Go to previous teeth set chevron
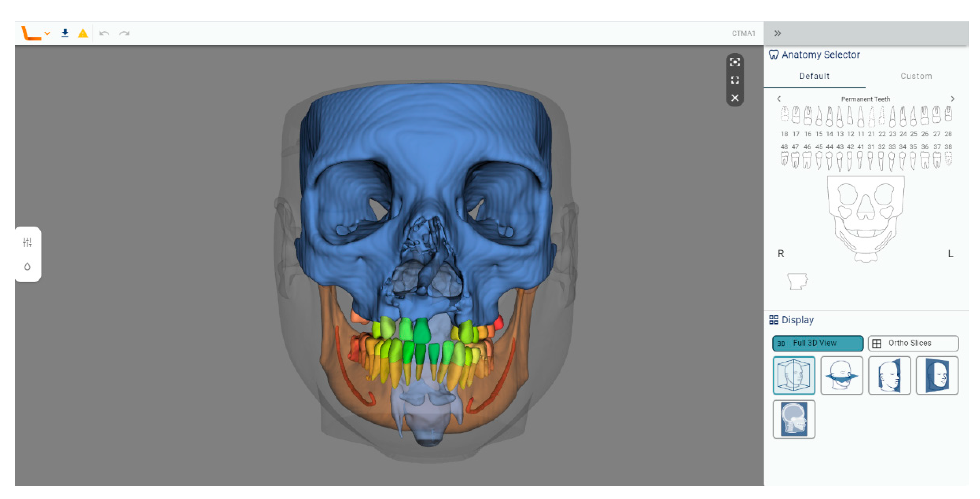Viewport: 980px width, 499px height. pos(779,99)
